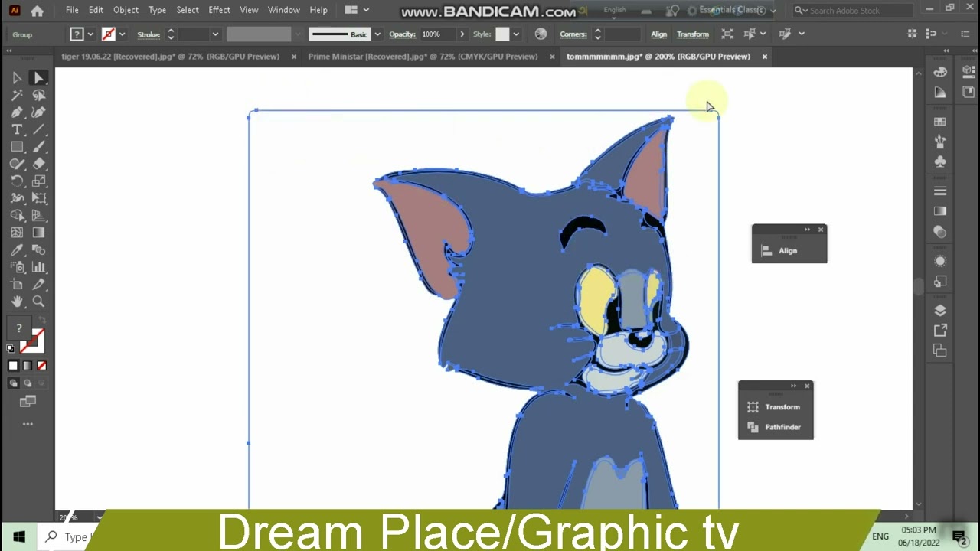The height and width of the screenshot is (551, 980).
Task: Select the Rotate tool
Action: [x=17, y=181]
